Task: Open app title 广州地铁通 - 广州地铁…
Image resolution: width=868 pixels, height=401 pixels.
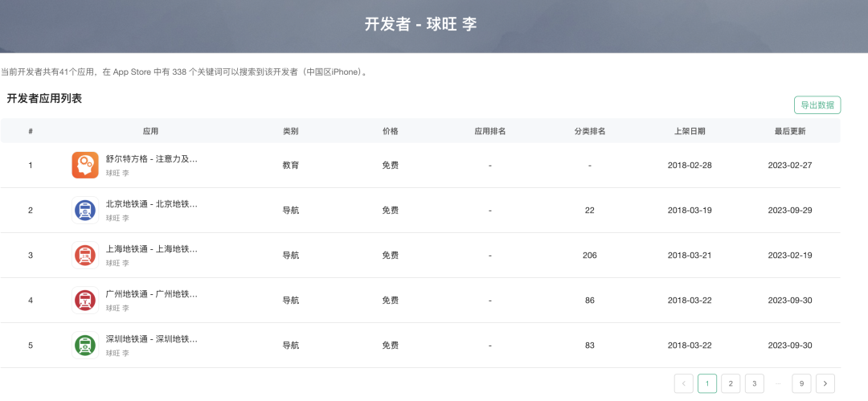Action: (x=152, y=294)
